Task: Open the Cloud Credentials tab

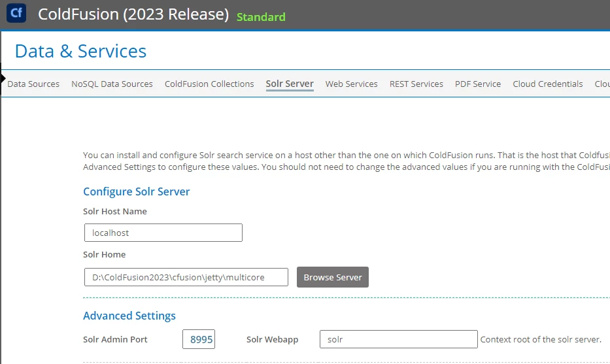Action: (x=548, y=84)
